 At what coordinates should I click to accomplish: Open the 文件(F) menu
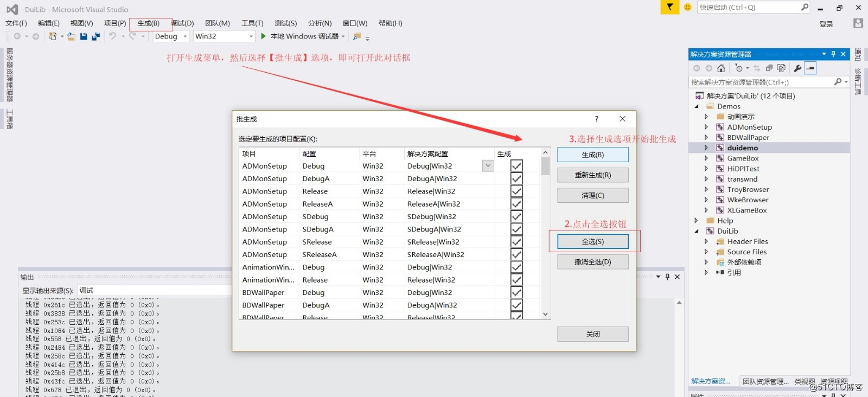16,23
